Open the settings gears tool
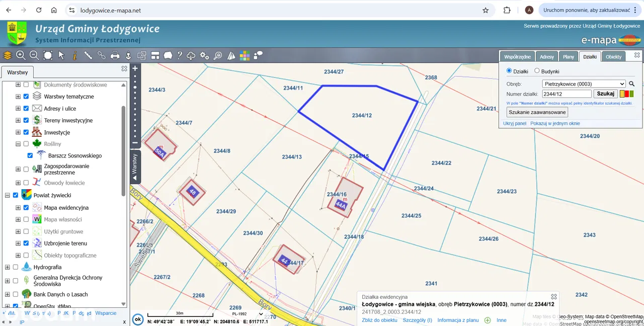The height and width of the screenshot is (326, 644). (x=204, y=55)
